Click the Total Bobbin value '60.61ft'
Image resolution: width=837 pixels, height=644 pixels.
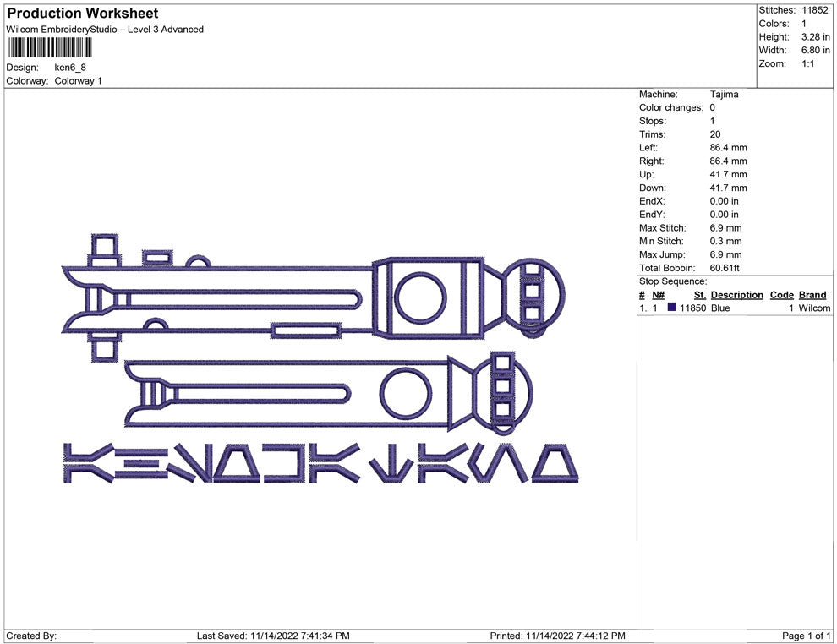click(x=725, y=268)
